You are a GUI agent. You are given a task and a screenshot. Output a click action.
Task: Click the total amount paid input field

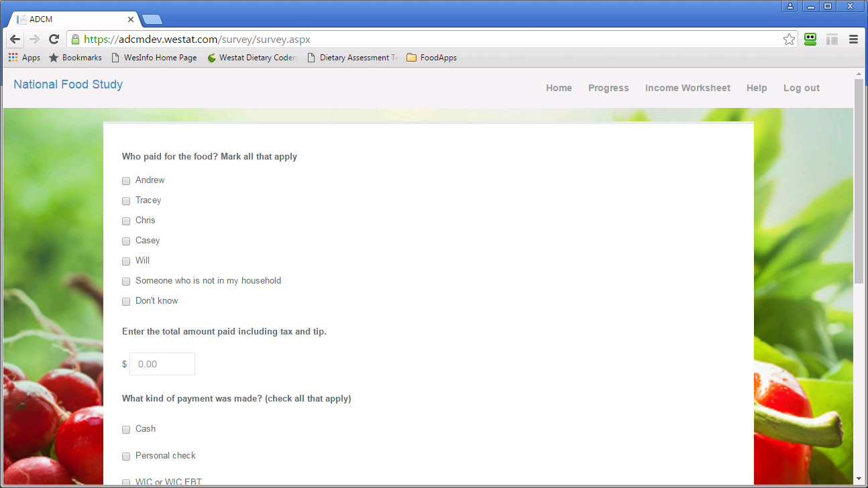162,364
